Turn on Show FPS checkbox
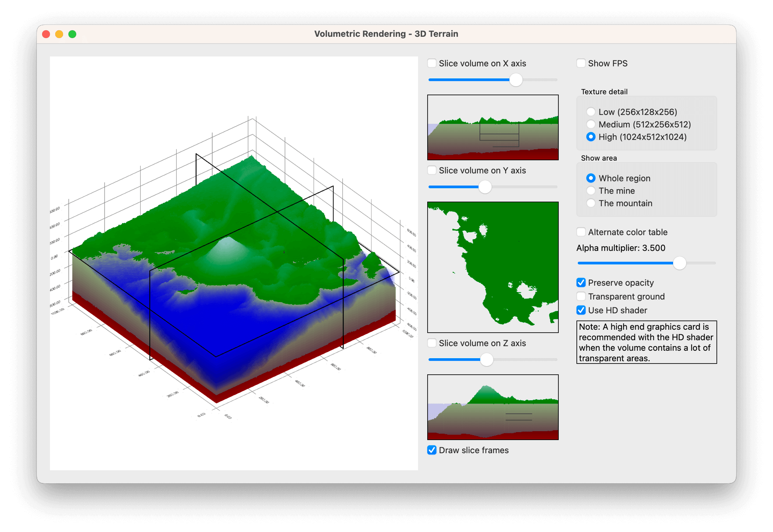The width and height of the screenshot is (773, 532). [581, 63]
